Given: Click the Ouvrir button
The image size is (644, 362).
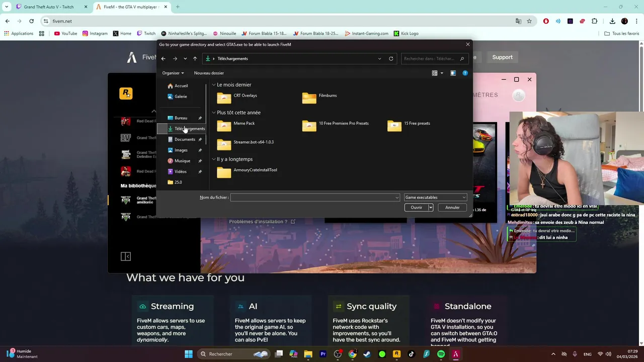Looking at the screenshot, I should [x=416, y=208].
